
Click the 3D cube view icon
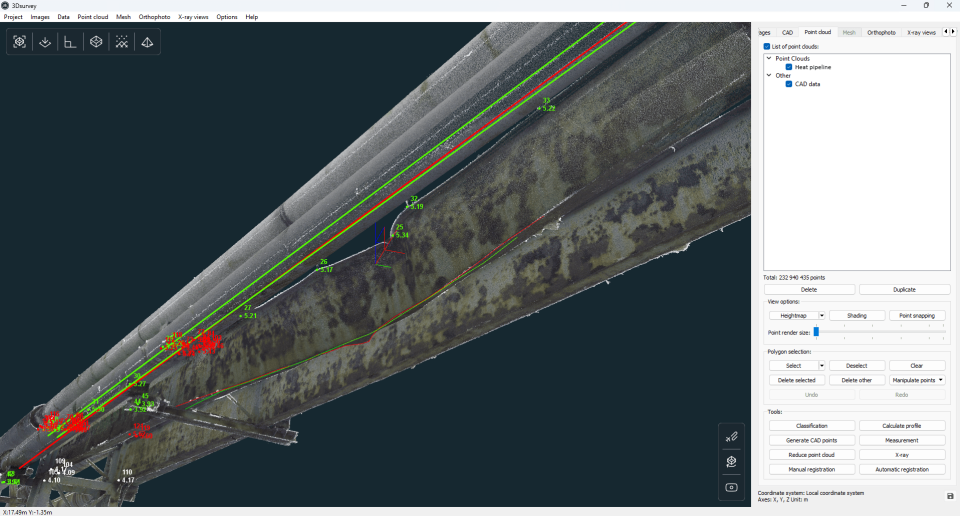coord(96,42)
